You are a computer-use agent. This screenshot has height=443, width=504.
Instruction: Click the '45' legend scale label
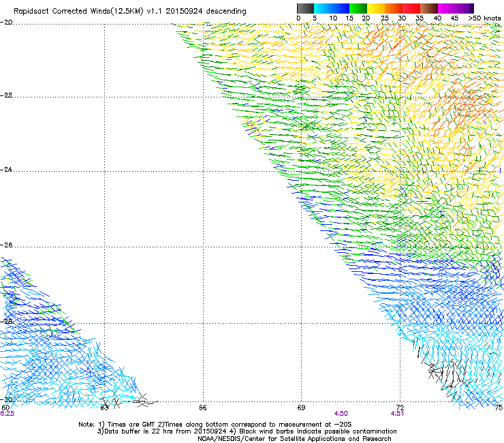tap(454, 18)
